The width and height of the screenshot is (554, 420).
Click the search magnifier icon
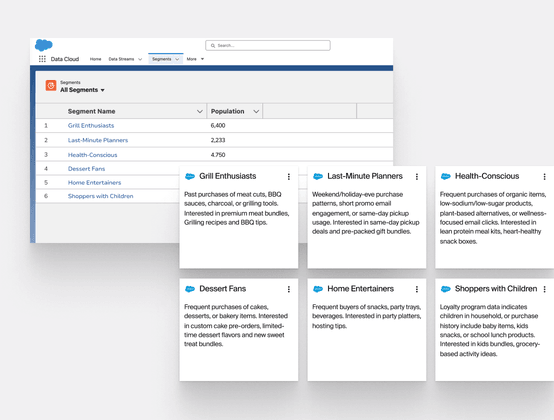(213, 46)
